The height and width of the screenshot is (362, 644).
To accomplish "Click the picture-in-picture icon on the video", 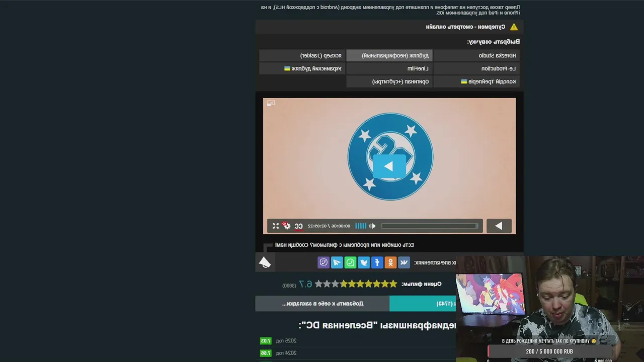I will tap(271, 103).
